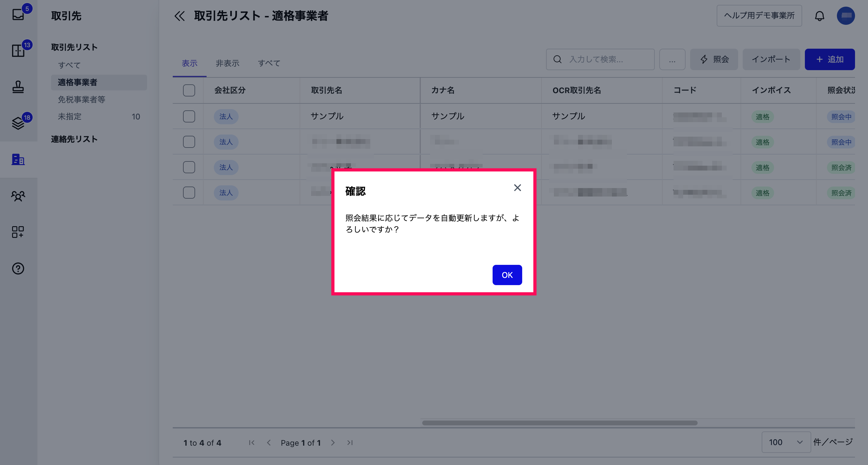Select すべて under 取引先リスト
The height and width of the screenshot is (465, 868).
point(69,65)
